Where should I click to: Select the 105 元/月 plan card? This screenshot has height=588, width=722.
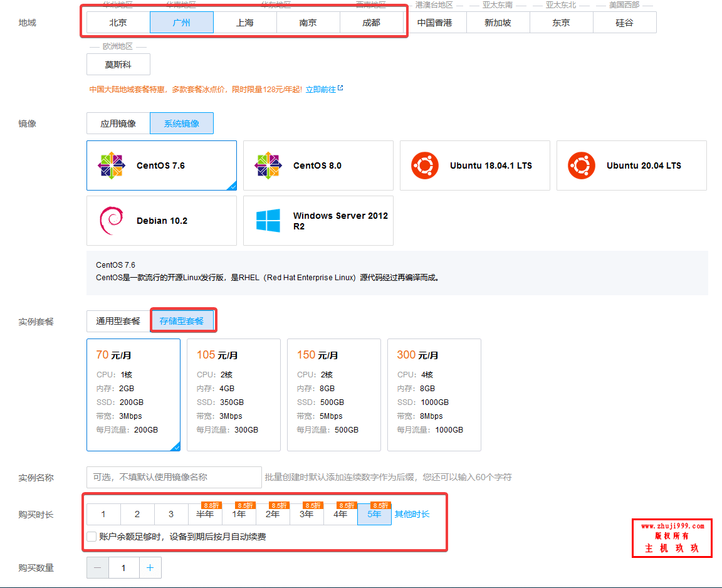click(234, 395)
